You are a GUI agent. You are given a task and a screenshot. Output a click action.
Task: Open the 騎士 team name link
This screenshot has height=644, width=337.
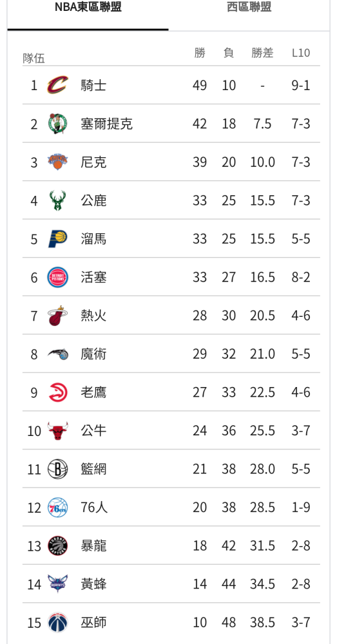click(93, 86)
